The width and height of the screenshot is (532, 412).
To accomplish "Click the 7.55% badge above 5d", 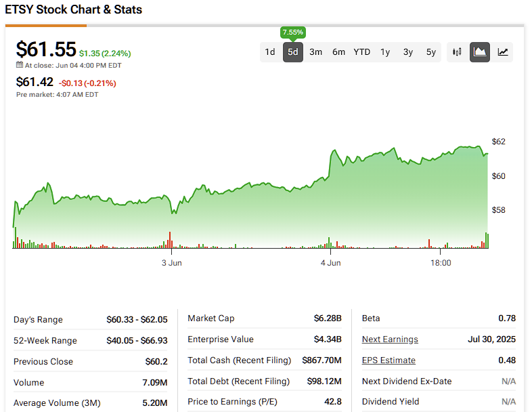I will tap(292, 33).
